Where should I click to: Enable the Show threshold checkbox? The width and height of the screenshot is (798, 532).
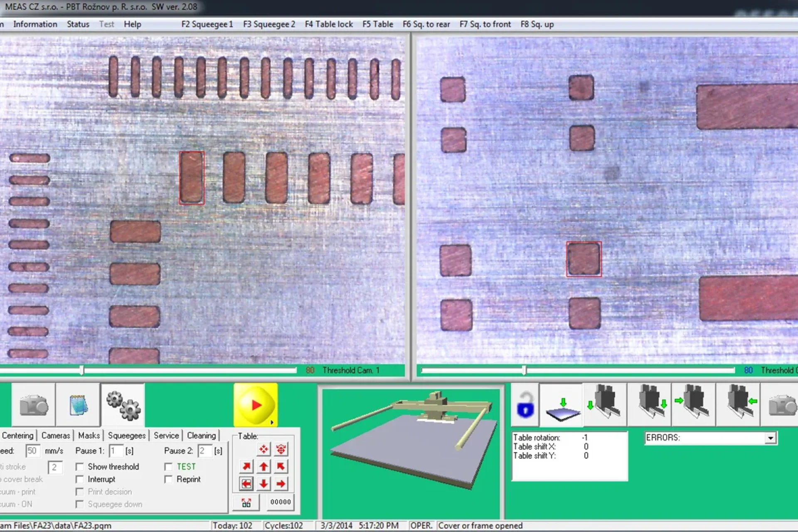[80, 467]
